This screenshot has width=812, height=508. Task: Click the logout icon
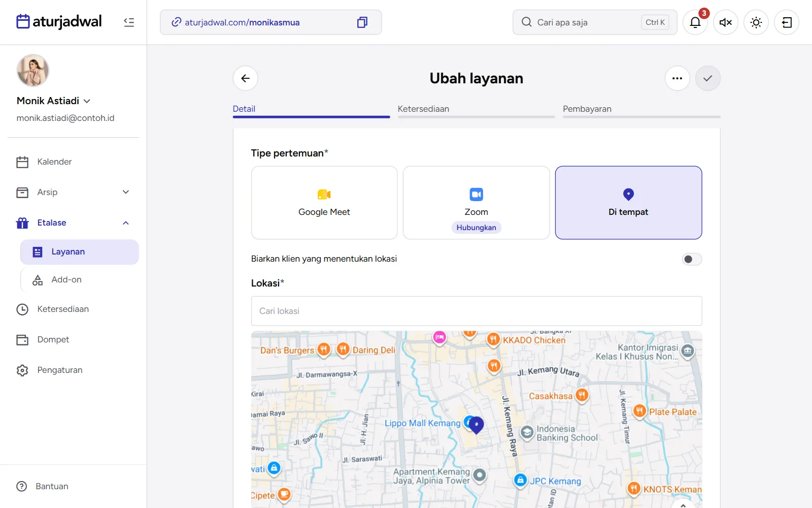(787, 22)
